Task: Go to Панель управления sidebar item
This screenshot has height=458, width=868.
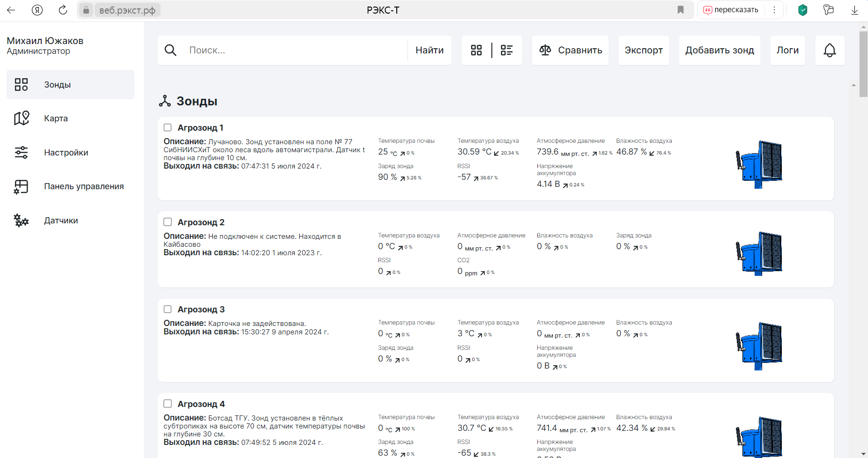Action: click(x=70, y=186)
